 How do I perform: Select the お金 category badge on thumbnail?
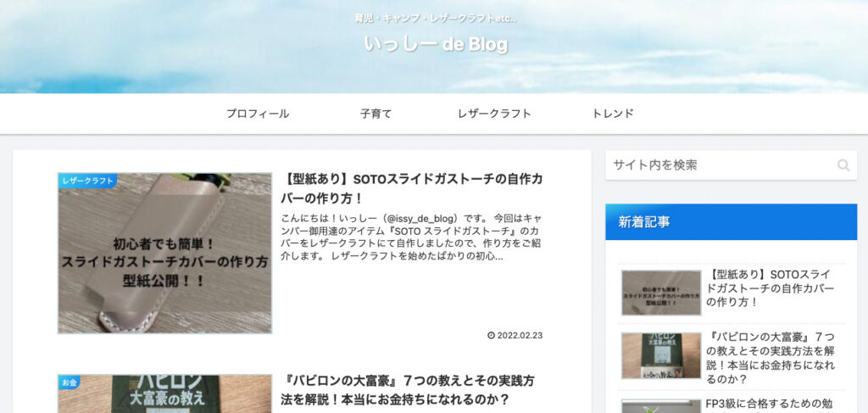[x=70, y=382]
